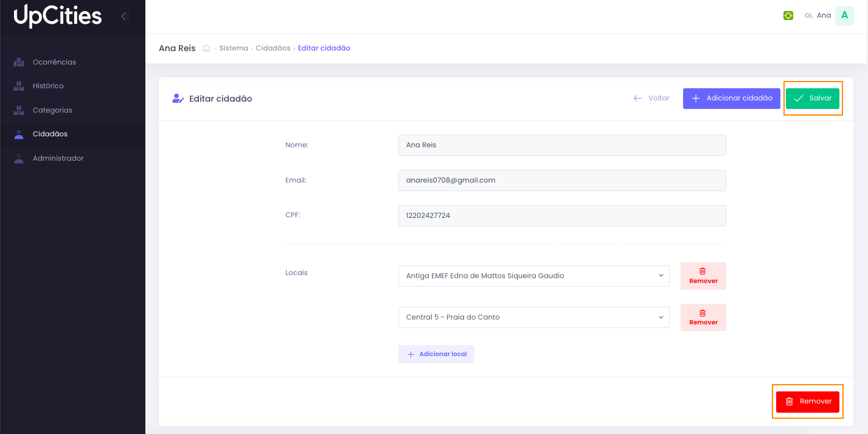The height and width of the screenshot is (434, 868).
Task: Click the 'Oi, Ana' greeting text
Action: coord(818,16)
